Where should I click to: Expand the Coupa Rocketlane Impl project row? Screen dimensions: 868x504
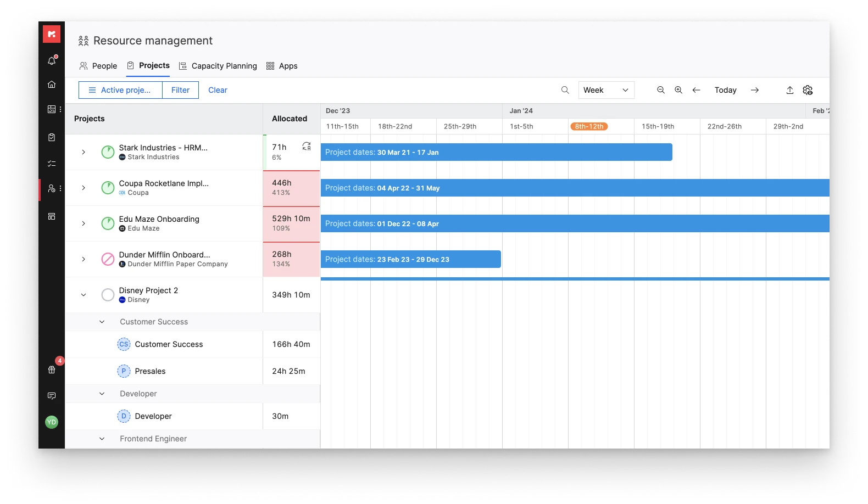[x=84, y=188]
